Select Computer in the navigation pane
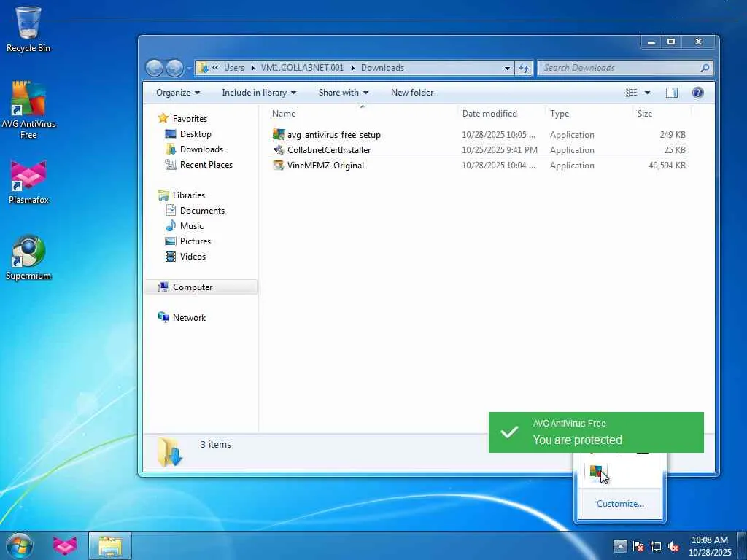This screenshot has height=560, width=747. click(x=201, y=287)
